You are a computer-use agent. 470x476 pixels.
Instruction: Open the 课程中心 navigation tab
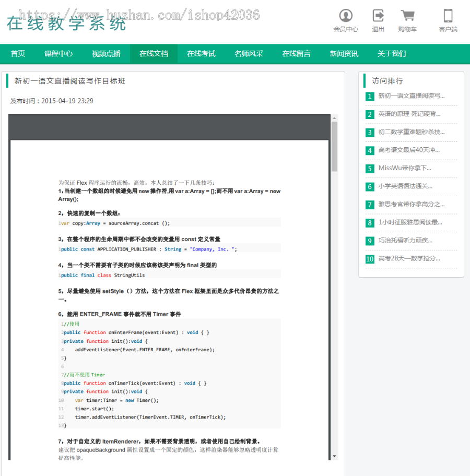[58, 54]
